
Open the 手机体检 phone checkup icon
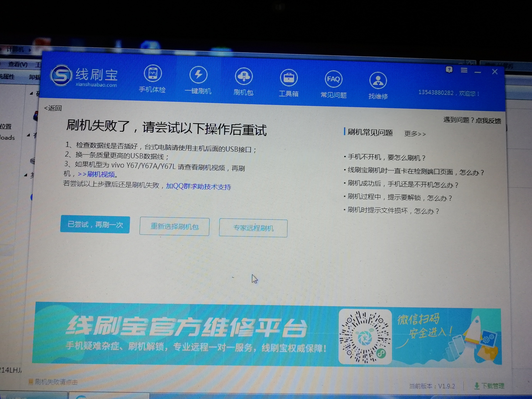coord(153,74)
